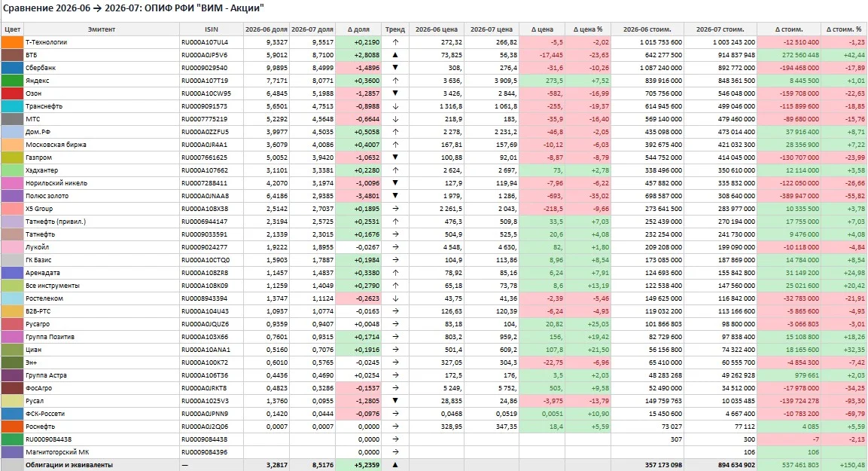Select the Все инструменты issuer cell
This screenshot has height=471, width=868.
click(x=102, y=286)
